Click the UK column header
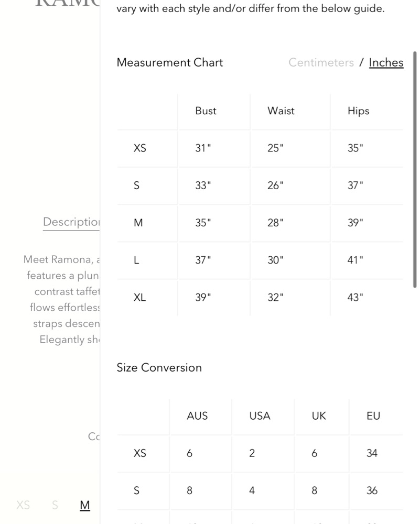Screen dimensions: 420x524 click(x=319, y=416)
